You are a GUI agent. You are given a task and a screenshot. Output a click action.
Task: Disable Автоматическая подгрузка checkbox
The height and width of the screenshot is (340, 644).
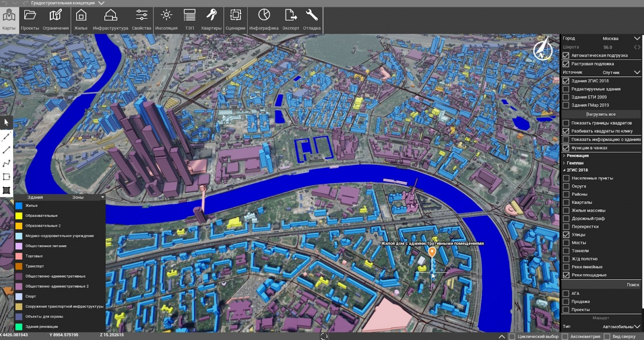(566, 55)
